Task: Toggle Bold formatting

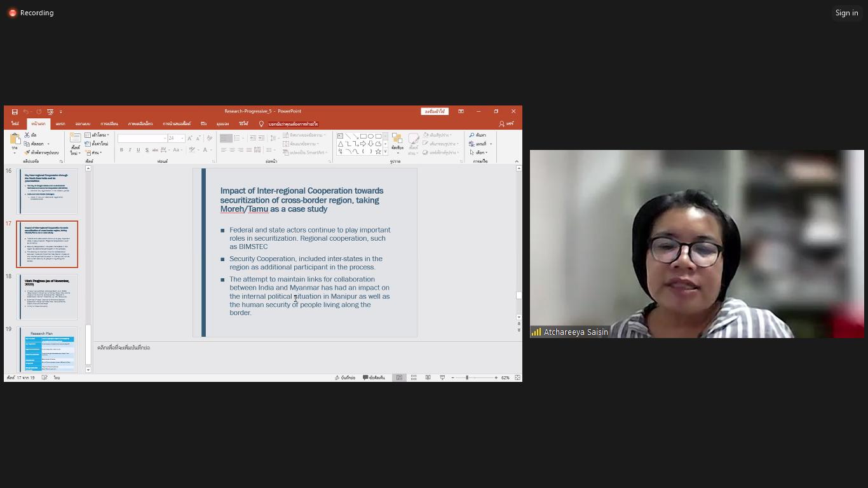Action: tap(121, 150)
